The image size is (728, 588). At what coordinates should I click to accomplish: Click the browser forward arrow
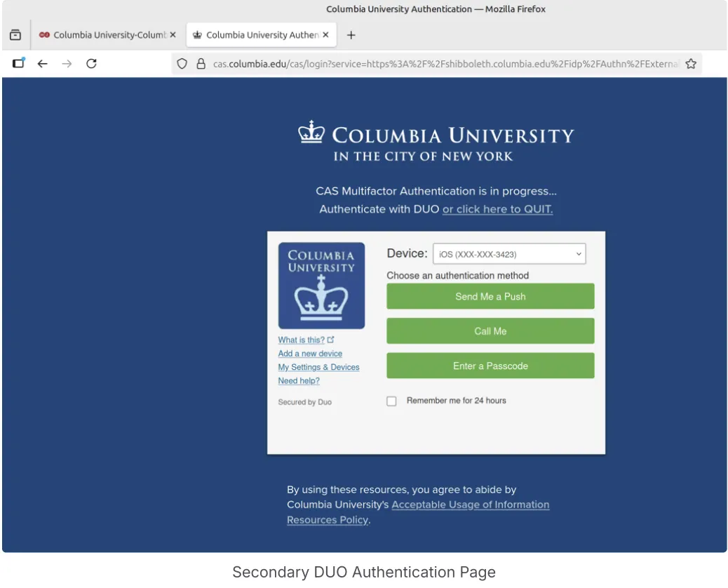67,64
